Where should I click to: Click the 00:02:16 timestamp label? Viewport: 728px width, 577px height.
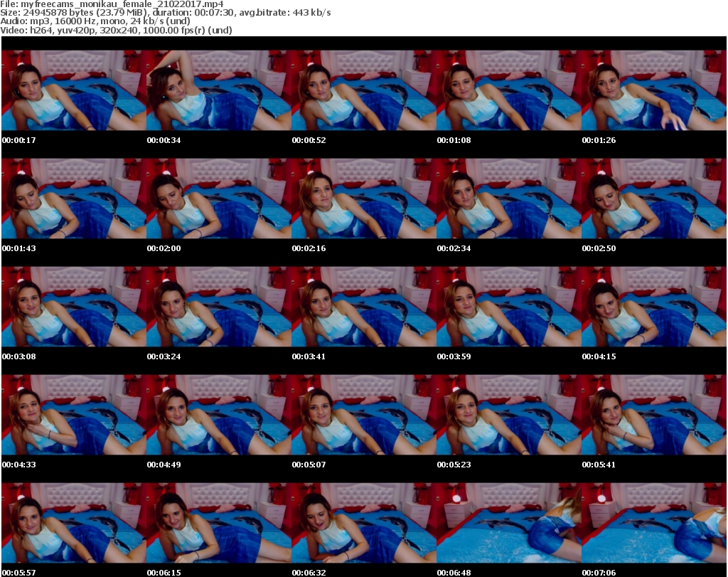click(x=309, y=248)
